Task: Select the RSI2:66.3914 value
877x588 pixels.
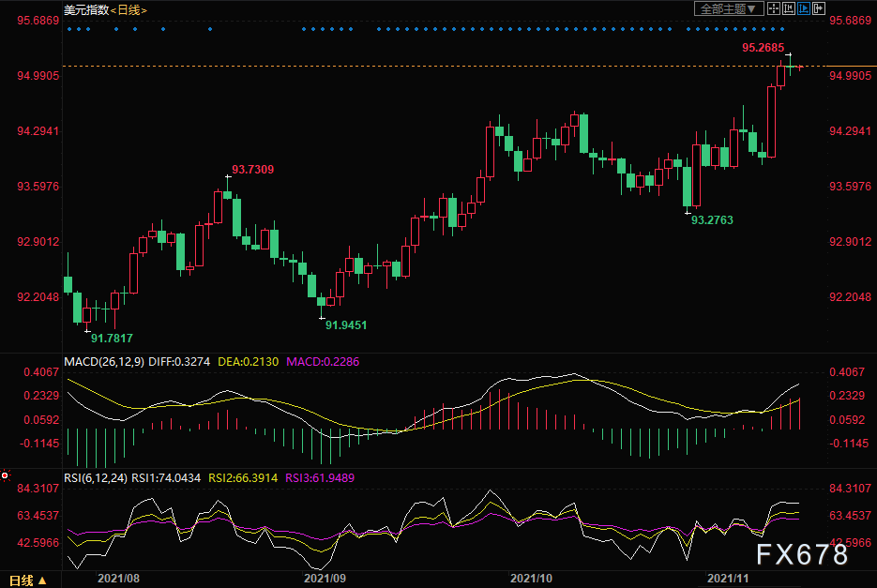Action: (243, 477)
